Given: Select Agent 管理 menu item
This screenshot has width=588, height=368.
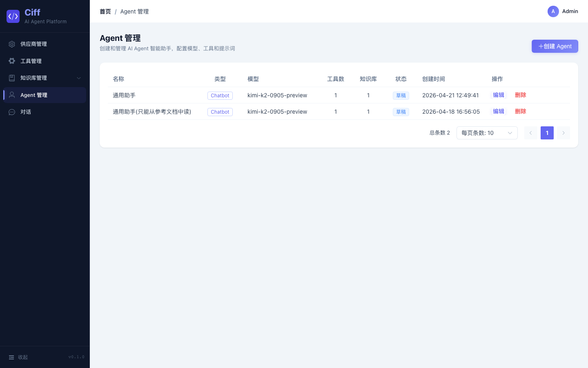Looking at the screenshot, I should point(45,95).
